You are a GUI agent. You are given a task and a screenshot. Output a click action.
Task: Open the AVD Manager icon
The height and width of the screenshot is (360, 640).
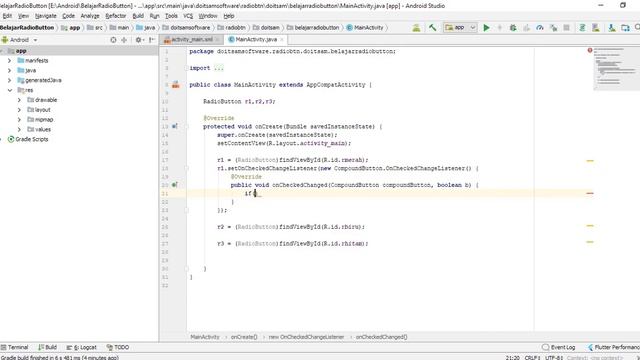click(596, 28)
